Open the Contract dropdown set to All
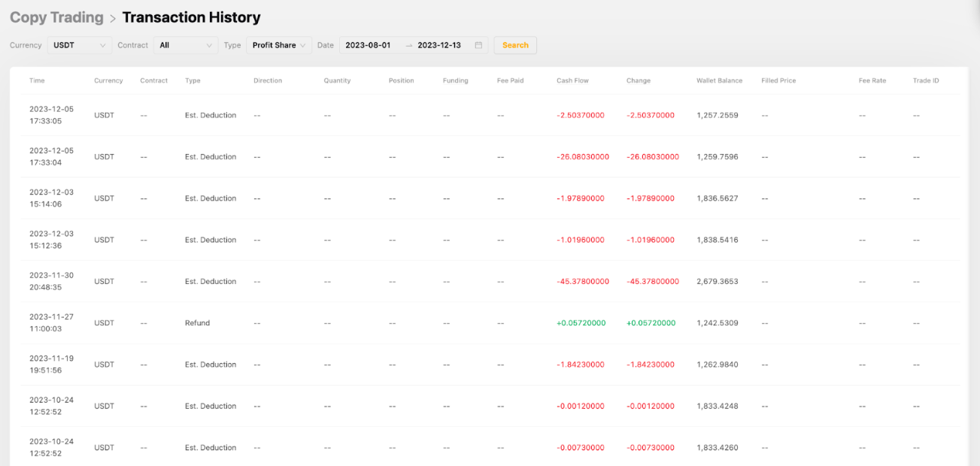The width and height of the screenshot is (980, 466). point(186,45)
